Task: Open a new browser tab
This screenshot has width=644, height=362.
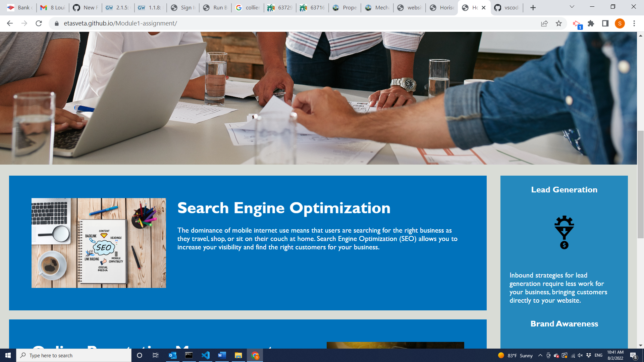Action: click(533, 7)
